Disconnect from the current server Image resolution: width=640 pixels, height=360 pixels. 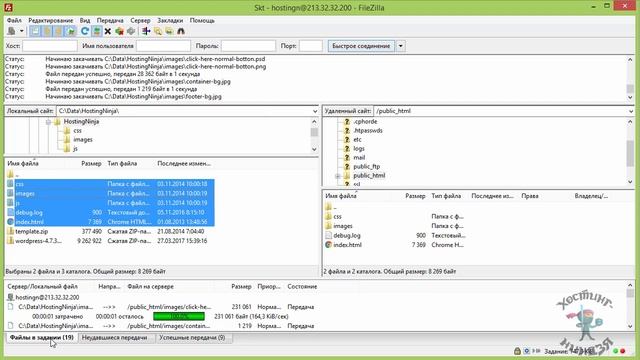pyautogui.click(x=119, y=31)
